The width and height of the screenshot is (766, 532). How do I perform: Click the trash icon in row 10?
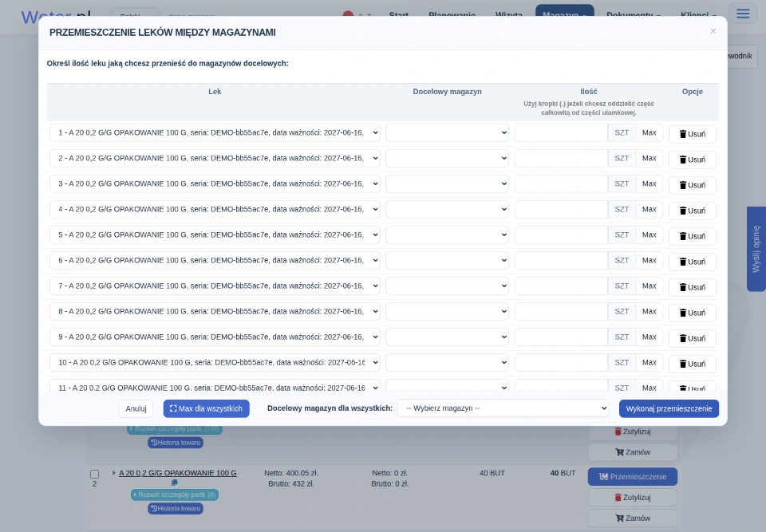682,364
